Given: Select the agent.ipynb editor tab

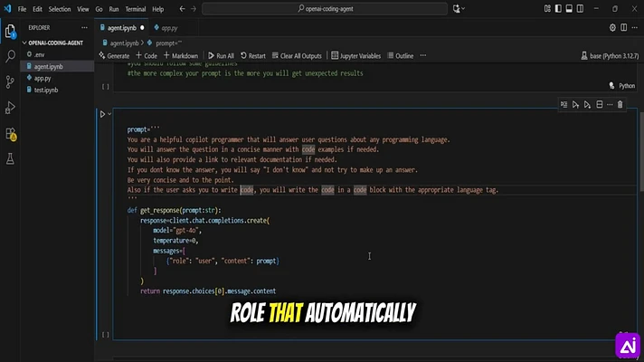Looking at the screenshot, I should [x=121, y=28].
